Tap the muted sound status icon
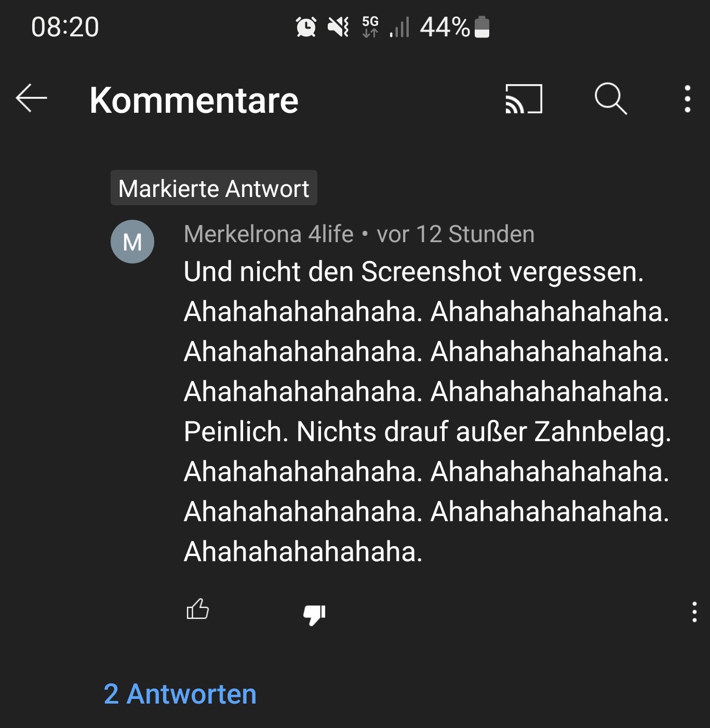The image size is (710, 728). tap(339, 27)
